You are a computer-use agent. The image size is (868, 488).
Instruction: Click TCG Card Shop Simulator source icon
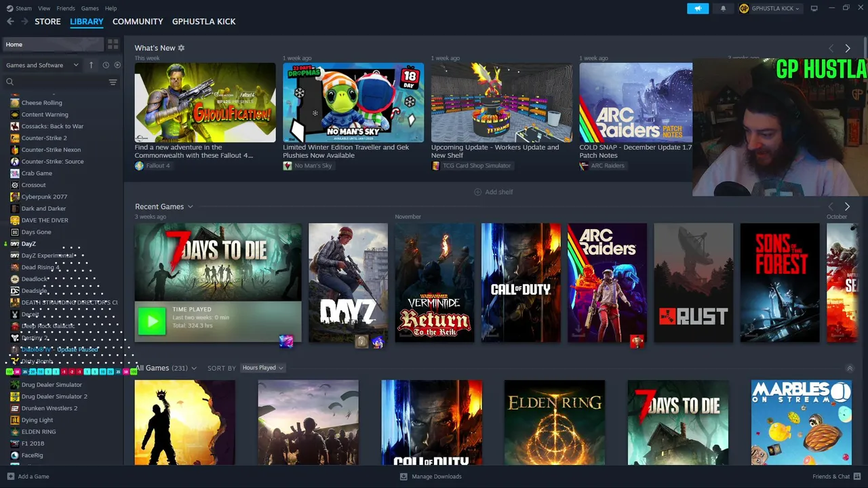pos(436,165)
